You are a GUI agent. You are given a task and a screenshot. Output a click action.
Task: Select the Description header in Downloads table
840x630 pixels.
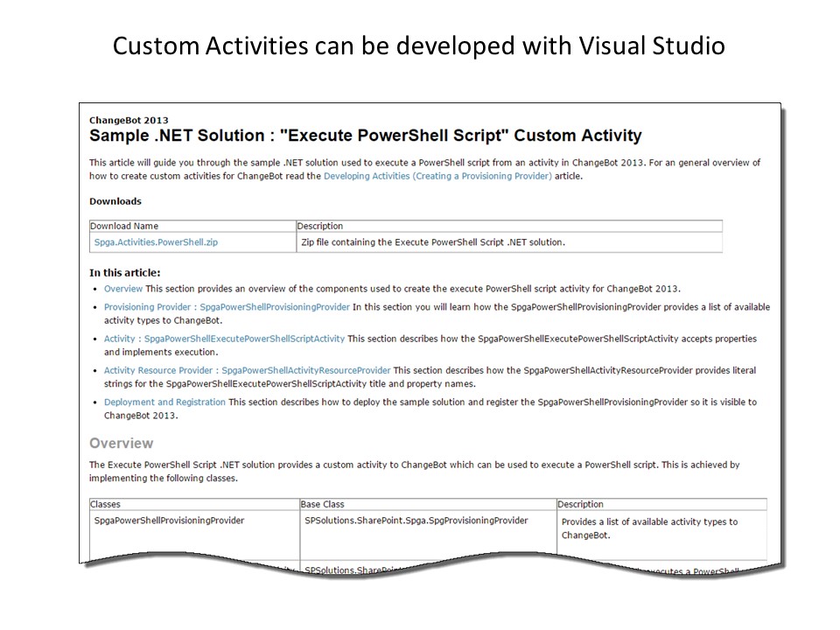click(x=509, y=226)
